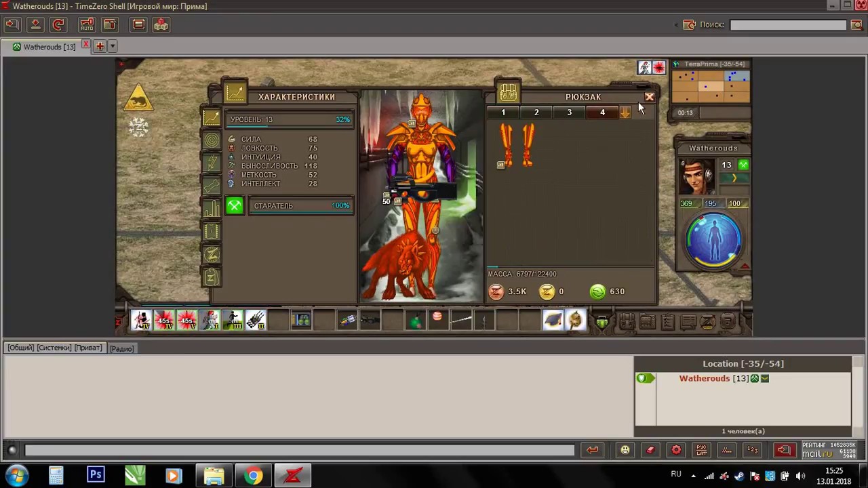Close the Рюкзак backpack panel
The image size is (868, 488).
pos(649,97)
